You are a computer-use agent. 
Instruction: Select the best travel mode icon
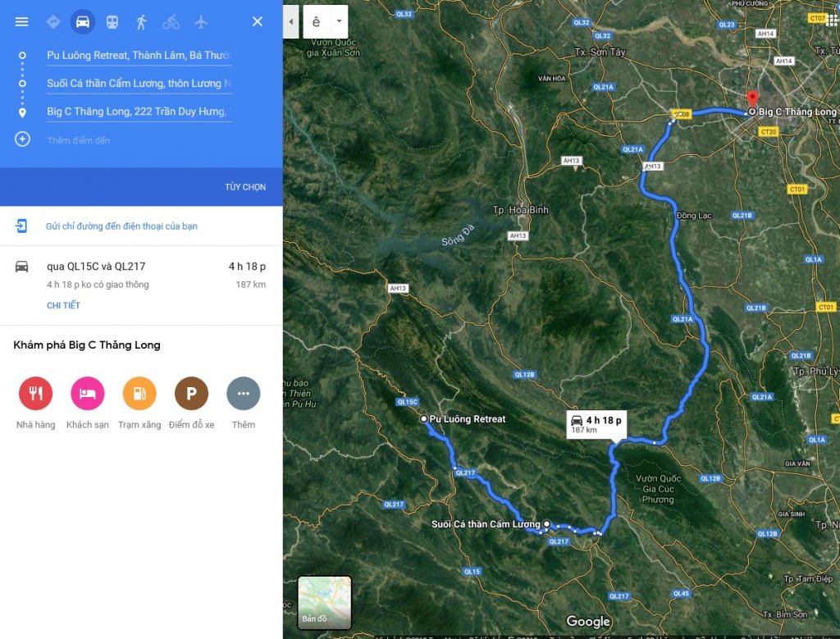pos(53,22)
